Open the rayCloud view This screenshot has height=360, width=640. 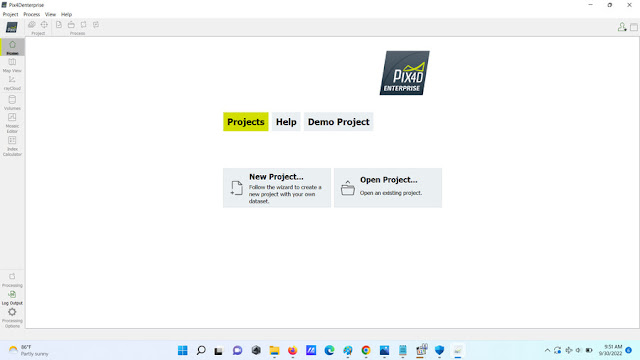(12, 83)
